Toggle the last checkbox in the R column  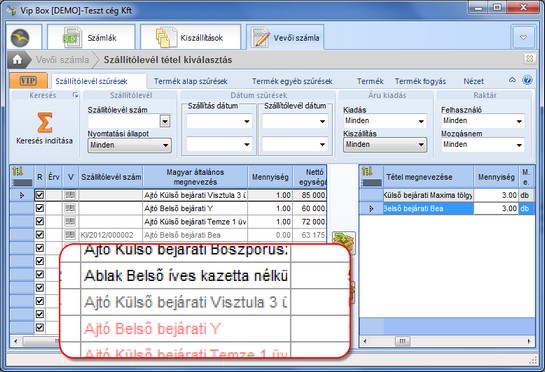click(40, 327)
